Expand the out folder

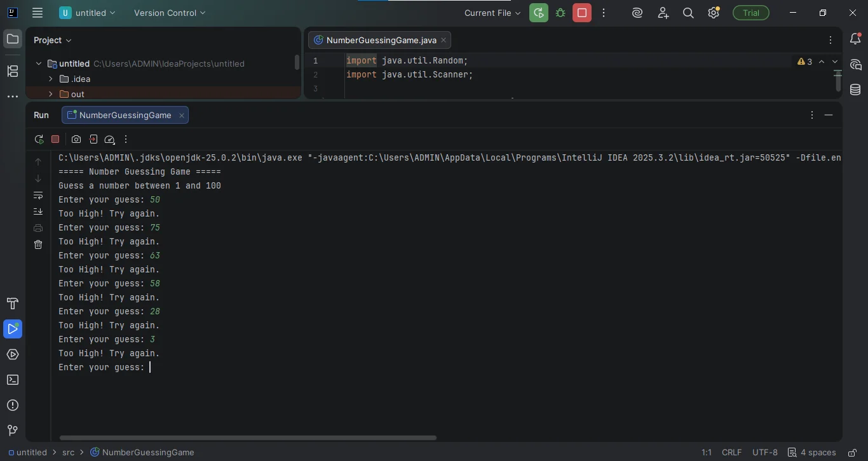[x=51, y=94]
